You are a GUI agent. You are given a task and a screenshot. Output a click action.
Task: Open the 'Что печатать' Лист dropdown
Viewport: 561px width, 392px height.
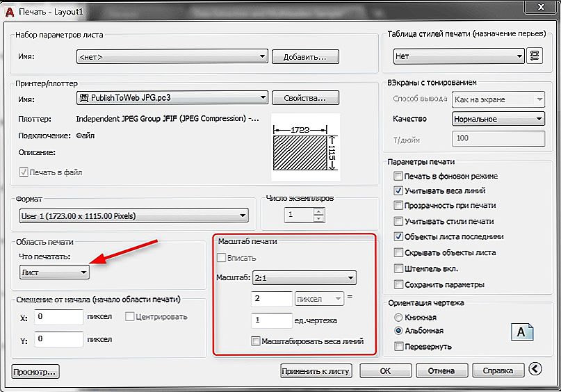[54, 272]
